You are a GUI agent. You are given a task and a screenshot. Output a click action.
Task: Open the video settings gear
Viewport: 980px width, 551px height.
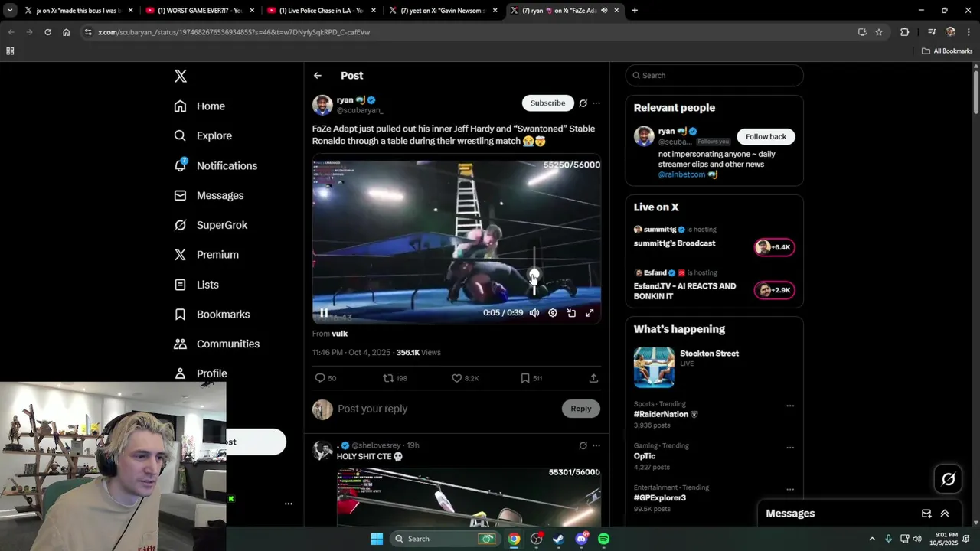553,313
